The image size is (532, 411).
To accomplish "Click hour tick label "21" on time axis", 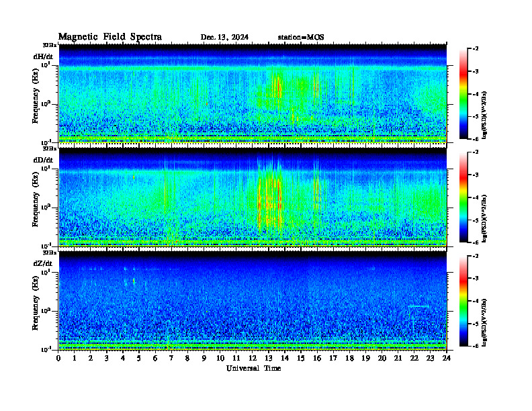I will [398, 358].
